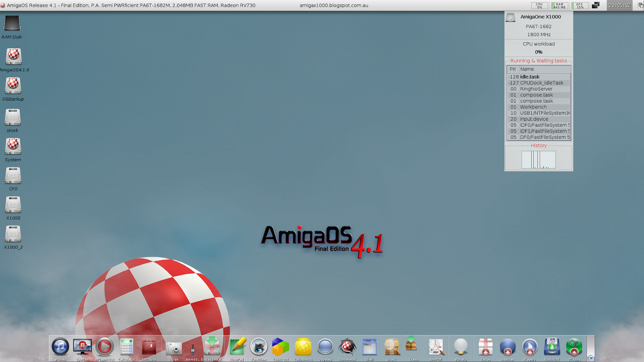Launch Unarc archive tool

click(392, 347)
